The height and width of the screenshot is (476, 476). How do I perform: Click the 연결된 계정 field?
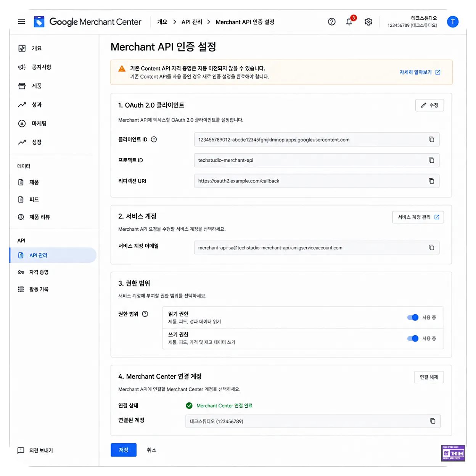[x=313, y=421]
